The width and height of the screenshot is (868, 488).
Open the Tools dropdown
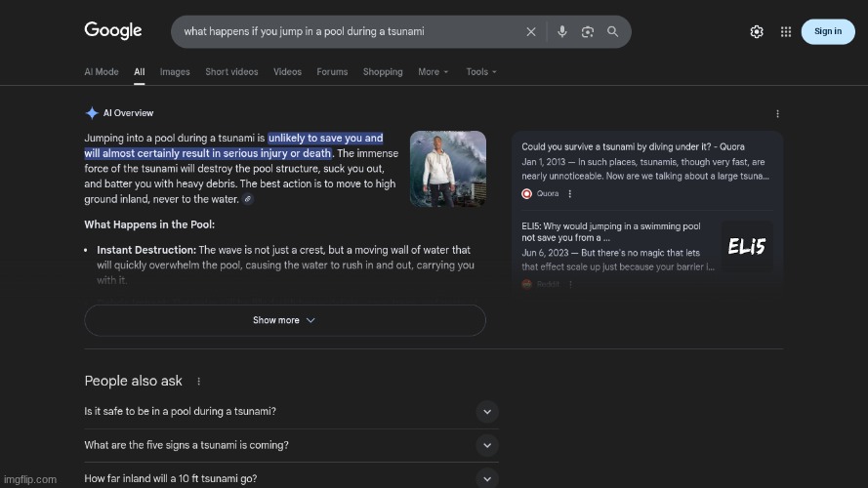tap(480, 71)
